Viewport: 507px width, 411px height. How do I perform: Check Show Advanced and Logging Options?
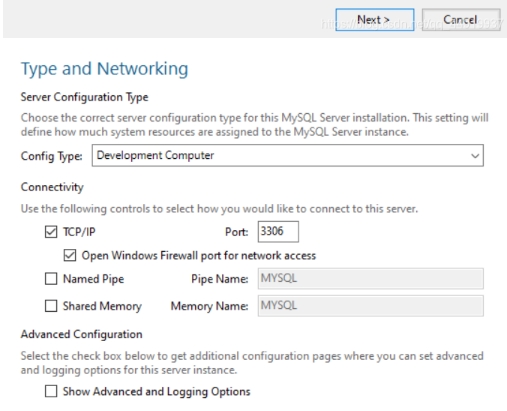[x=51, y=391]
